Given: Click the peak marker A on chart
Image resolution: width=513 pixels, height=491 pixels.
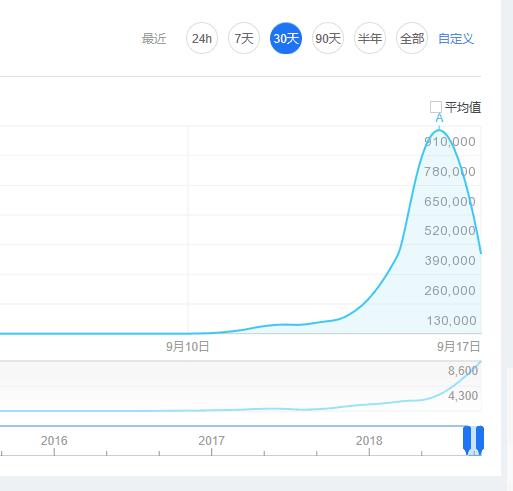Looking at the screenshot, I should (x=439, y=118).
